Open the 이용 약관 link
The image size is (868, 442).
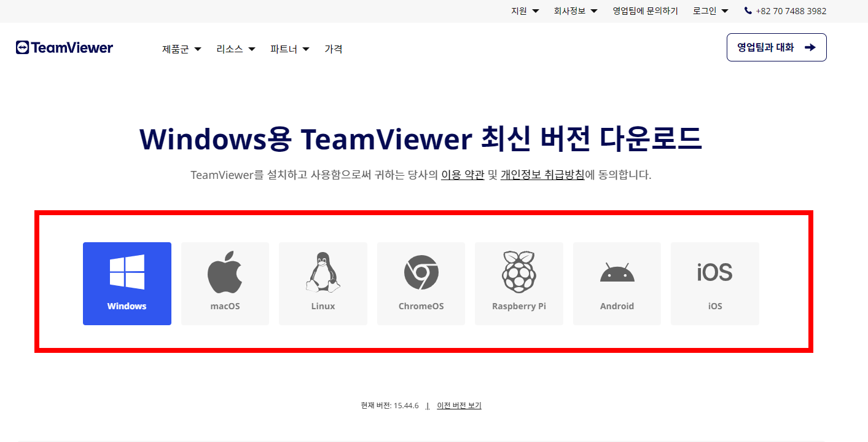click(x=463, y=175)
